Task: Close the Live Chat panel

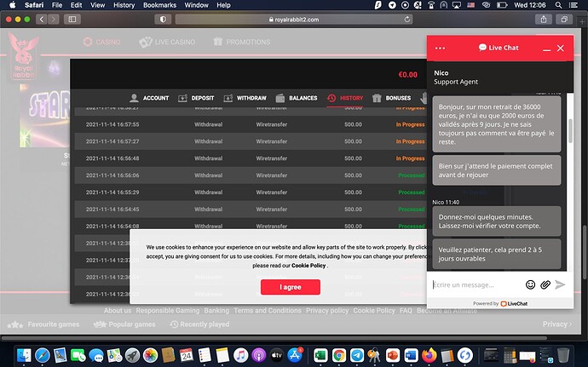Action: [560, 48]
